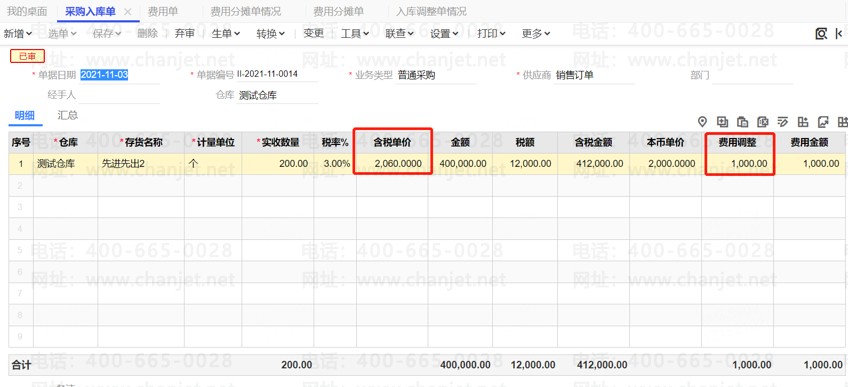Image resolution: width=848 pixels, height=387 pixels.
Task: Click the grid export icon at far right
Action: [842, 122]
